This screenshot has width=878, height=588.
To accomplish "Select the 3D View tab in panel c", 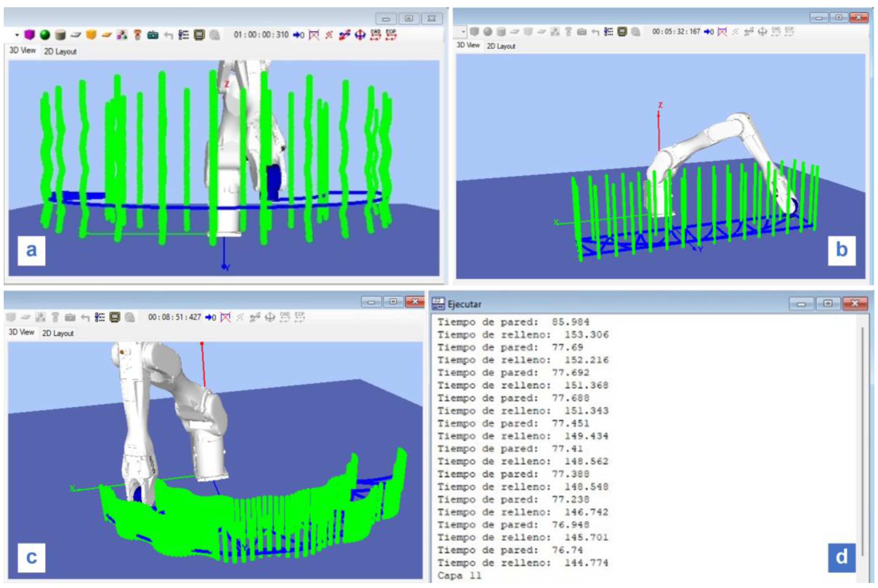I will pos(21,332).
